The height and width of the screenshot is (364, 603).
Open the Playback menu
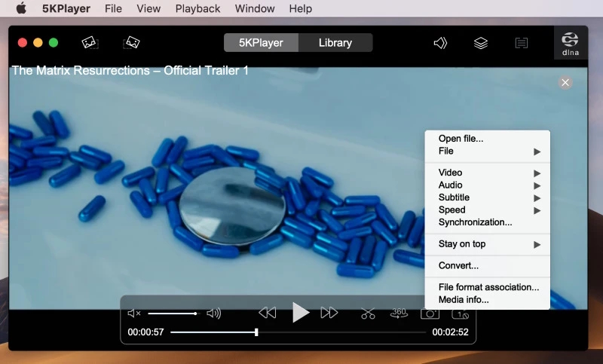[197, 8]
